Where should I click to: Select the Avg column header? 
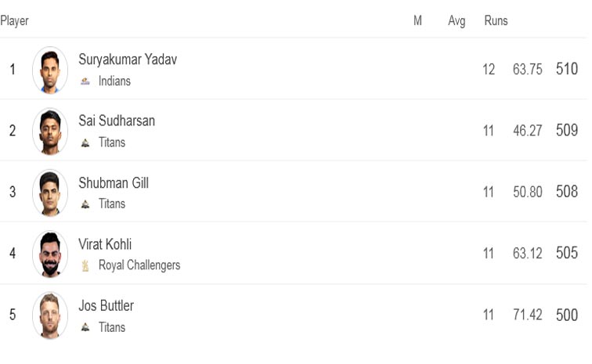coord(457,21)
